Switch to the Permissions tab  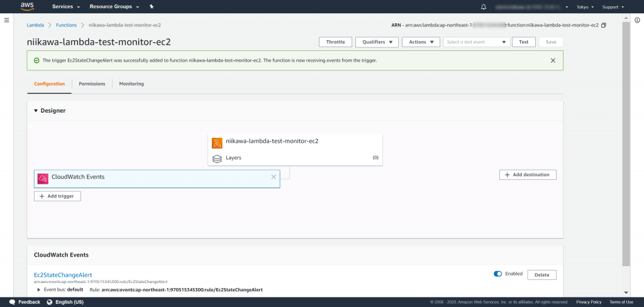click(x=92, y=84)
